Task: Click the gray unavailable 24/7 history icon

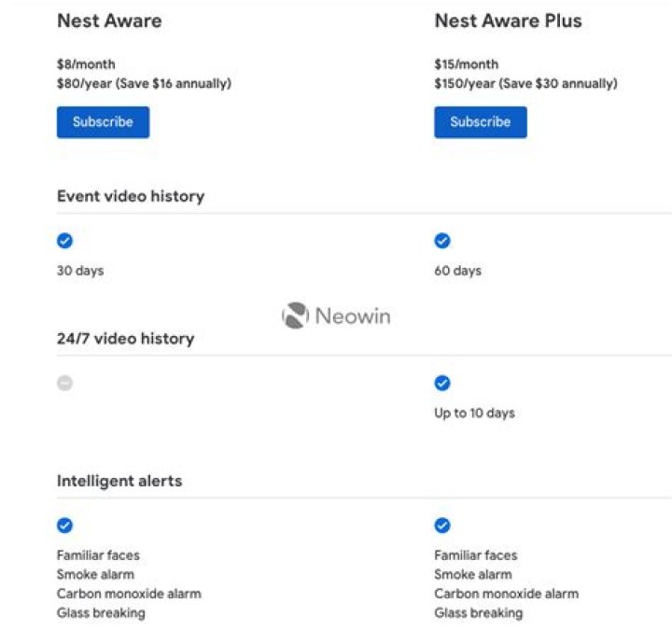Action: click(64, 383)
